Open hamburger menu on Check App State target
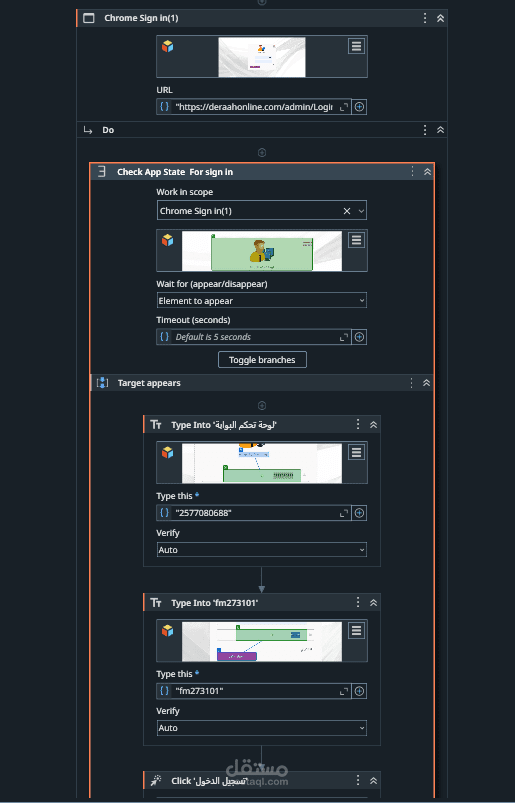The image size is (515, 803). (x=356, y=240)
